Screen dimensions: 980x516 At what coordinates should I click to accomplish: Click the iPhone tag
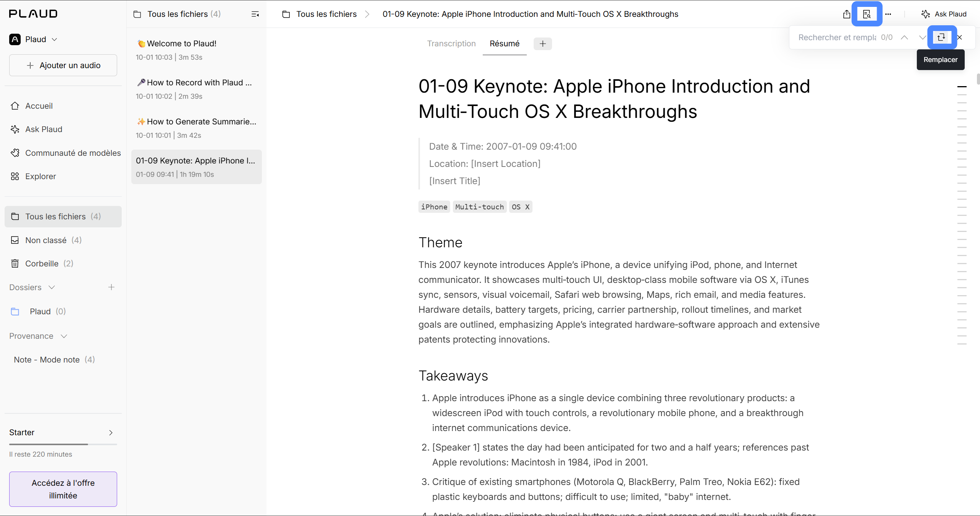pos(434,207)
